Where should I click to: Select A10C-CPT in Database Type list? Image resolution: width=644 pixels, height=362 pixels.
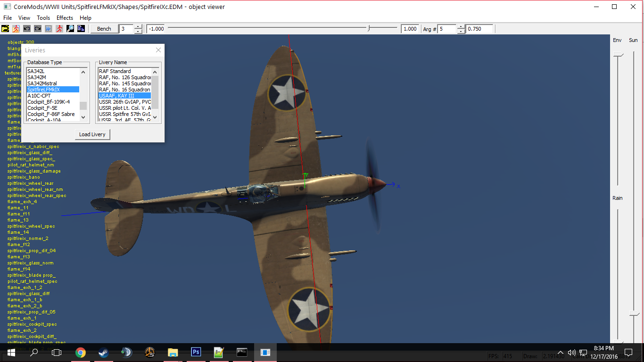click(x=53, y=96)
